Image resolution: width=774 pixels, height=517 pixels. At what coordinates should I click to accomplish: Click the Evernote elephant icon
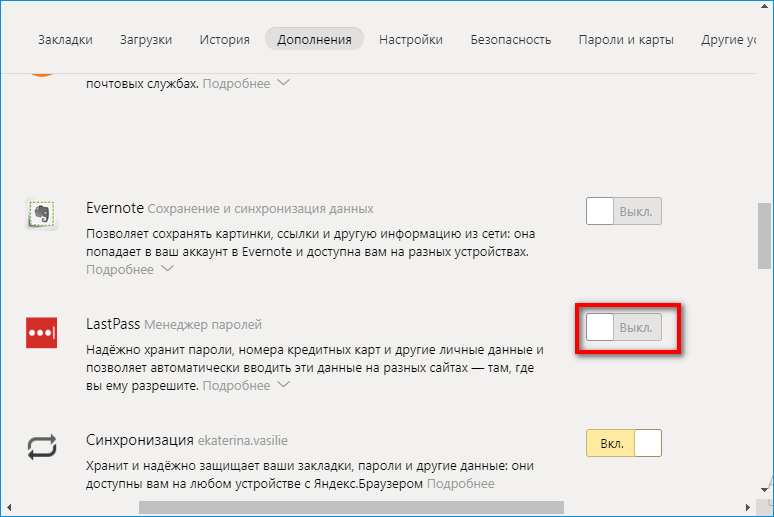[41, 214]
